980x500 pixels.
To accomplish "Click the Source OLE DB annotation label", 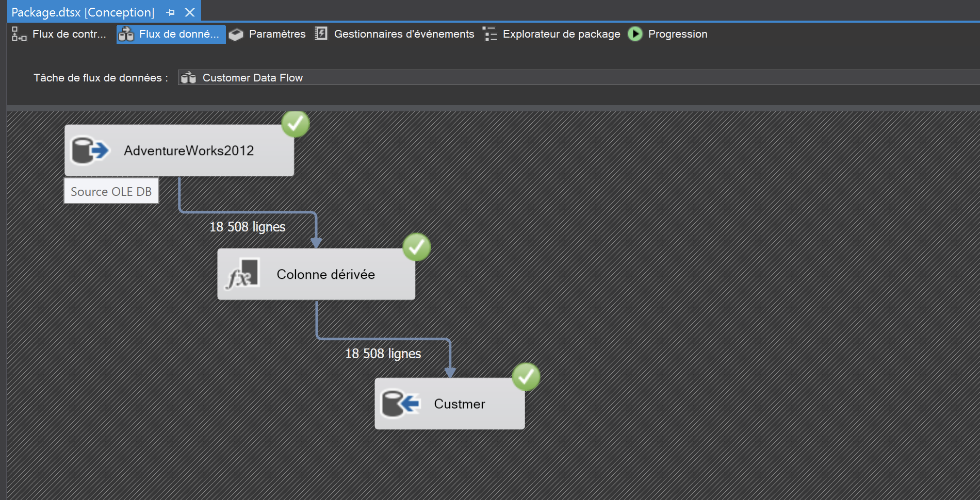I will tap(111, 191).
